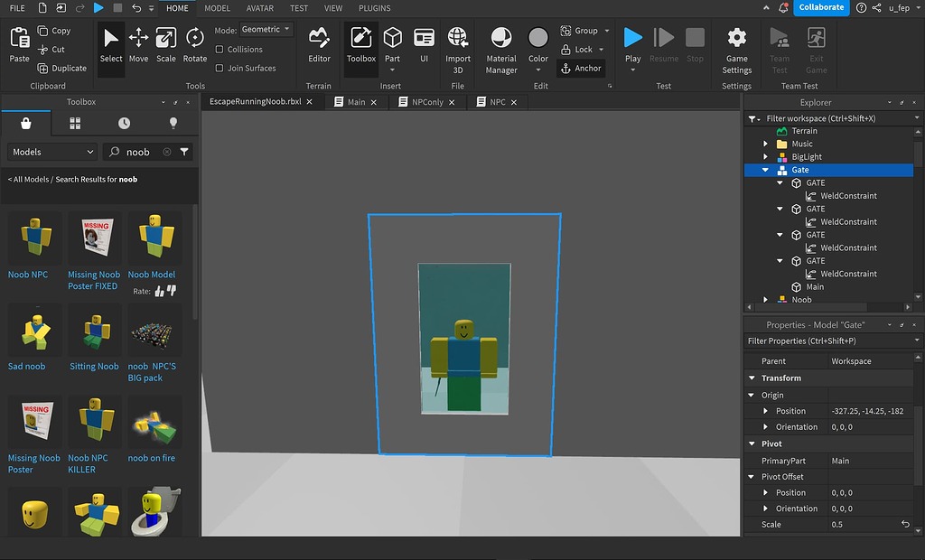The image size is (925, 560).
Task: Open the Color picker swatch
Action: point(538,38)
